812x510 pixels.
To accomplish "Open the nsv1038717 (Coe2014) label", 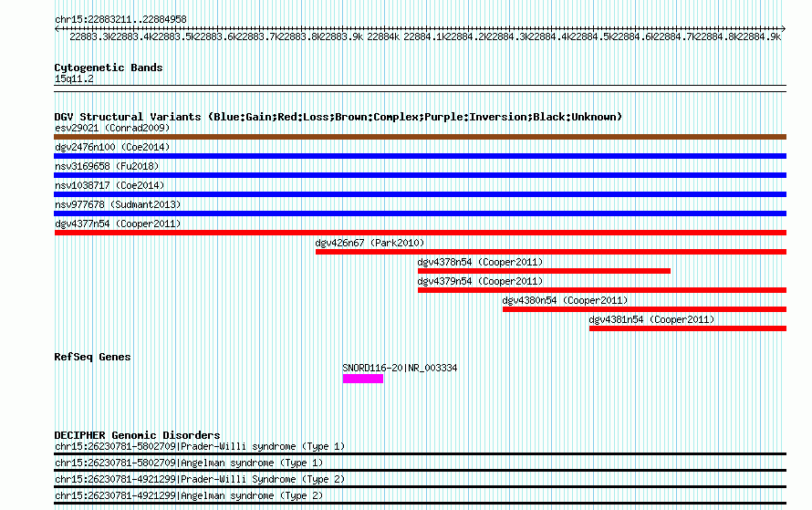I will tap(109, 185).
